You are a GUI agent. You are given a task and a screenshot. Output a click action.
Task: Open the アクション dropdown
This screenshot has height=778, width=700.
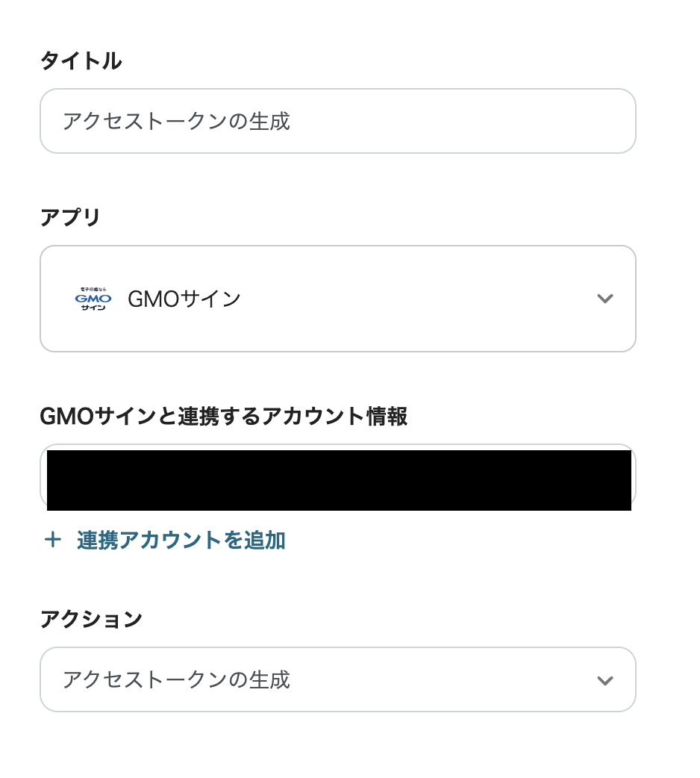coord(337,680)
